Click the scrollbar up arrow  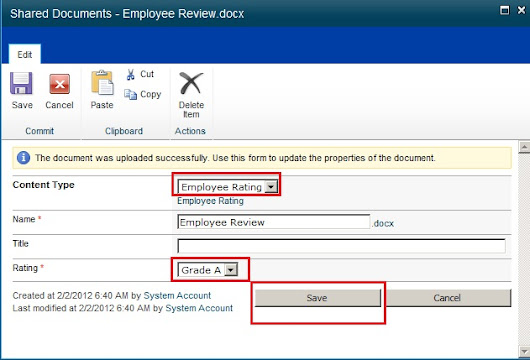pos(524,147)
